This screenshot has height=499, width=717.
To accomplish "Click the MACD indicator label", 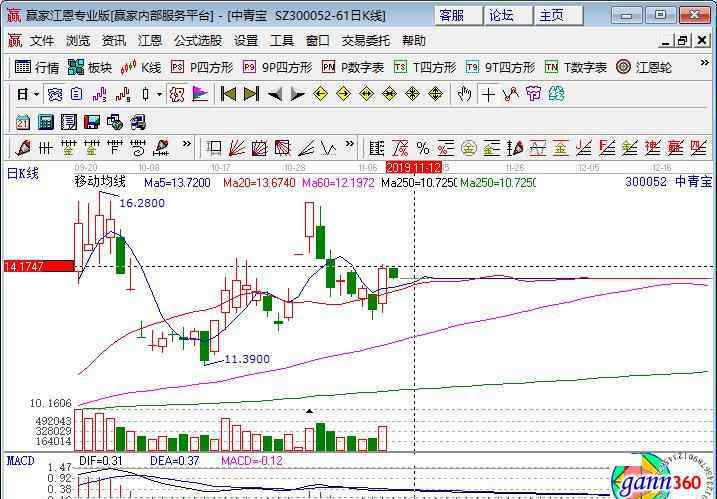I will [x=21, y=461].
